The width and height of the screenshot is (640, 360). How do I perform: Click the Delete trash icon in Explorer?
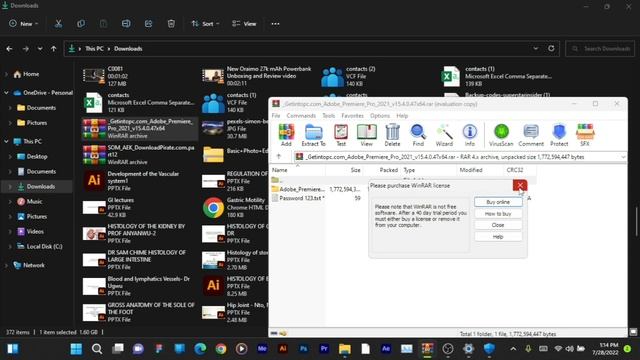(x=171, y=24)
